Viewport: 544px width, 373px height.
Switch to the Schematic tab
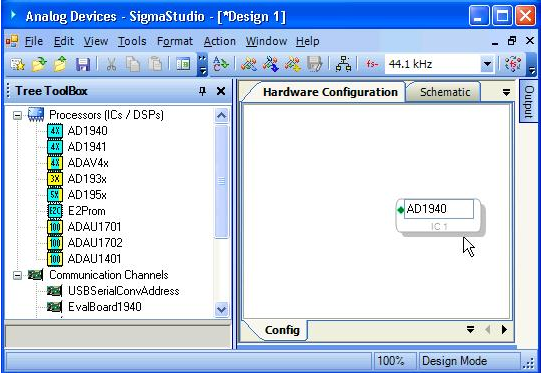pos(445,92)
